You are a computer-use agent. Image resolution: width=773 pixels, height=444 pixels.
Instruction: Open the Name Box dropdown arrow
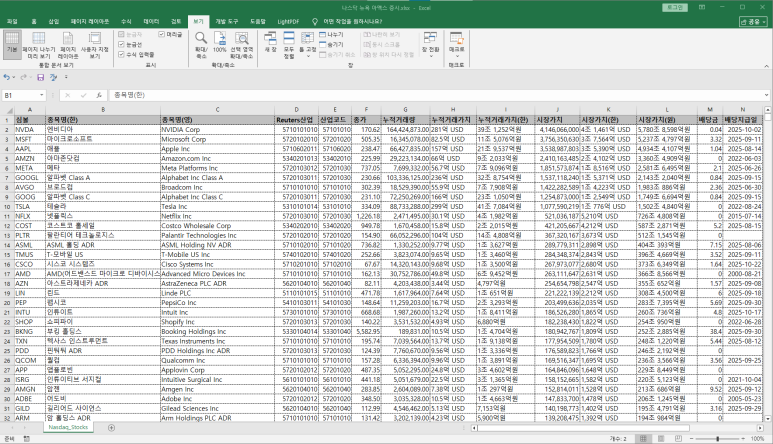(x=41, y=95)
